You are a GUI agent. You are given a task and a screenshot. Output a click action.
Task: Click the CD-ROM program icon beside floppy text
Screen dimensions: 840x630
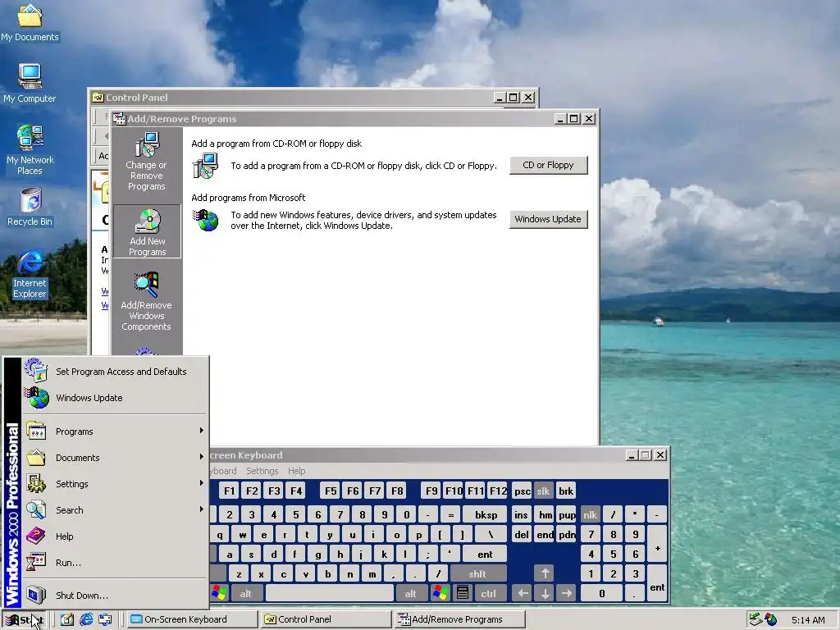click(205, 166)
